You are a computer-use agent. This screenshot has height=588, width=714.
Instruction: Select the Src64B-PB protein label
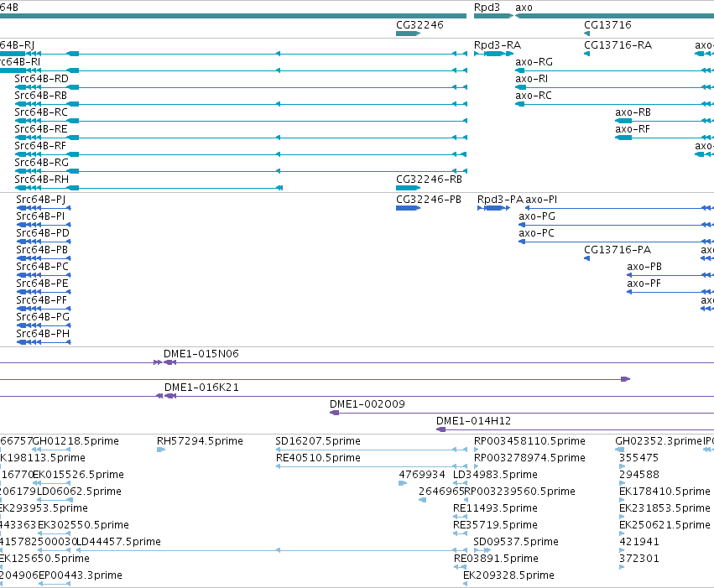tap(42, 250)
